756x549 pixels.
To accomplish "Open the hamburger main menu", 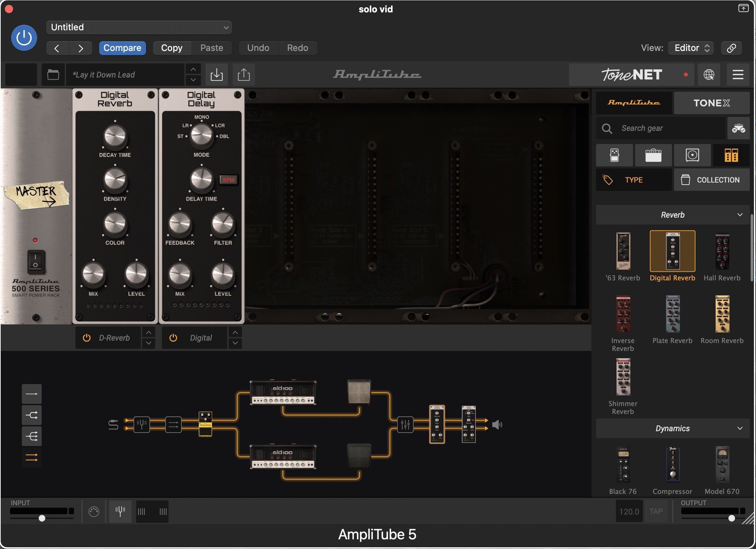I will pos(738,74).
